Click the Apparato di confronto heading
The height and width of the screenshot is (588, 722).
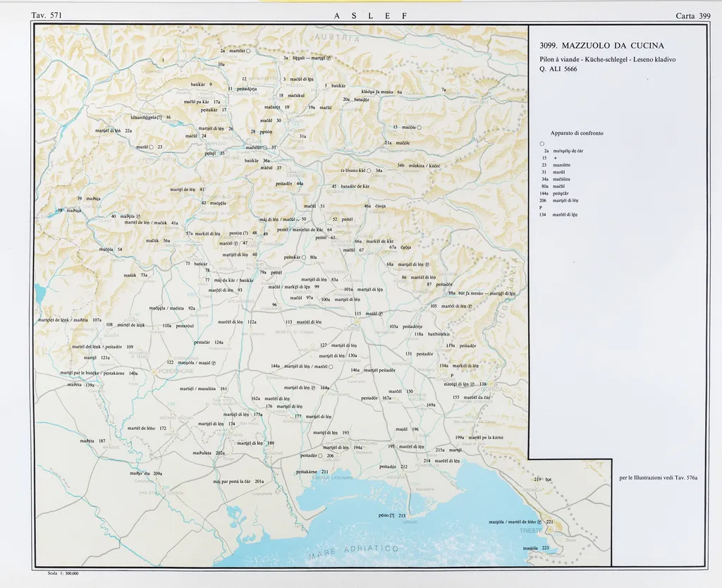click(x=576, y=133)
